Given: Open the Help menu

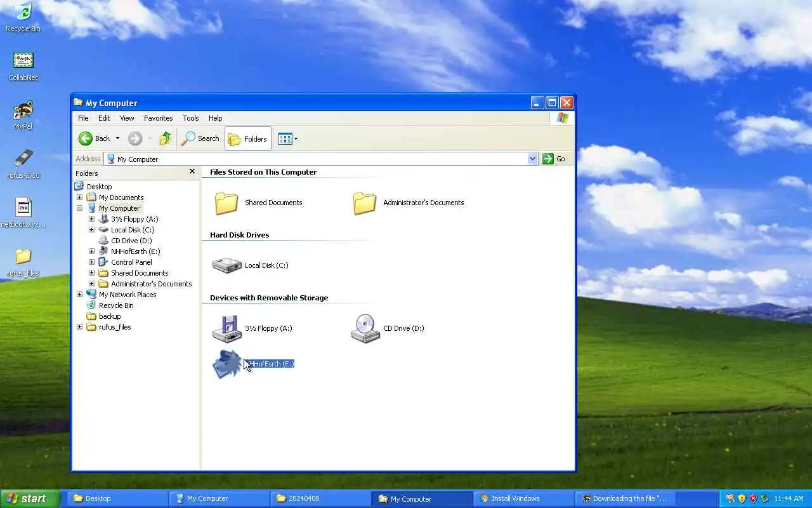Looking at the screenshot, I should coord(215,118).
